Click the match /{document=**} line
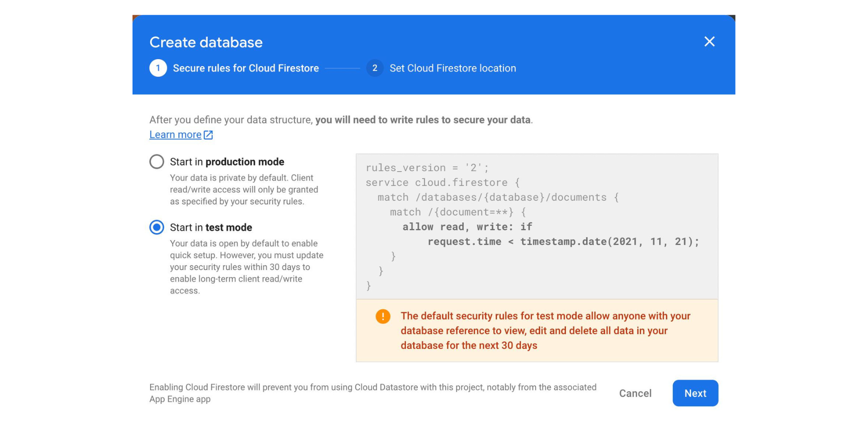 pos(458,212)
